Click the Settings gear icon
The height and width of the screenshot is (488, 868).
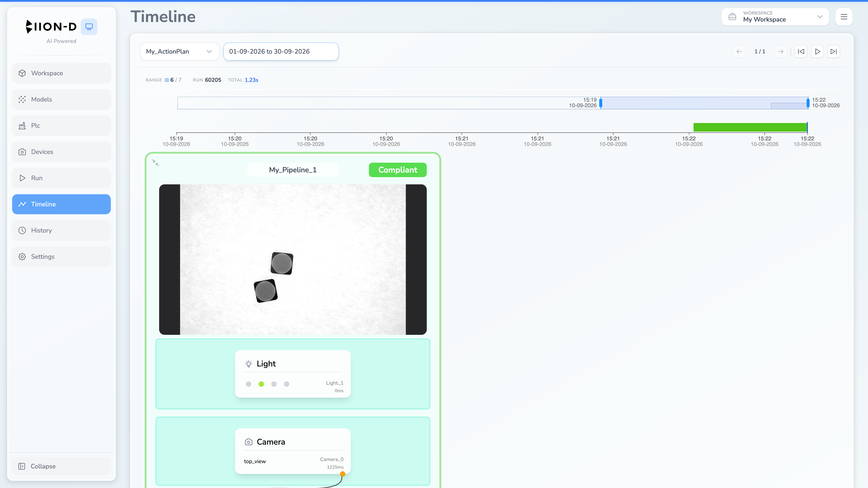[x=22, y=257]
